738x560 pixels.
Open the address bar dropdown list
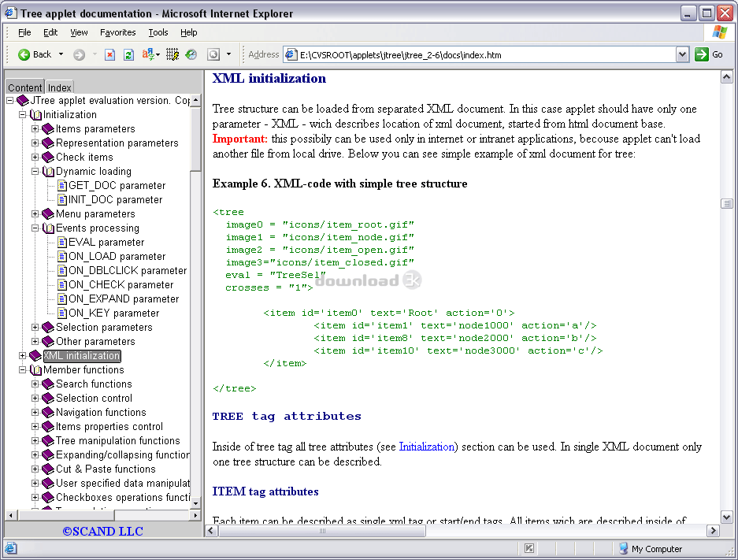[x=683, y=54]
